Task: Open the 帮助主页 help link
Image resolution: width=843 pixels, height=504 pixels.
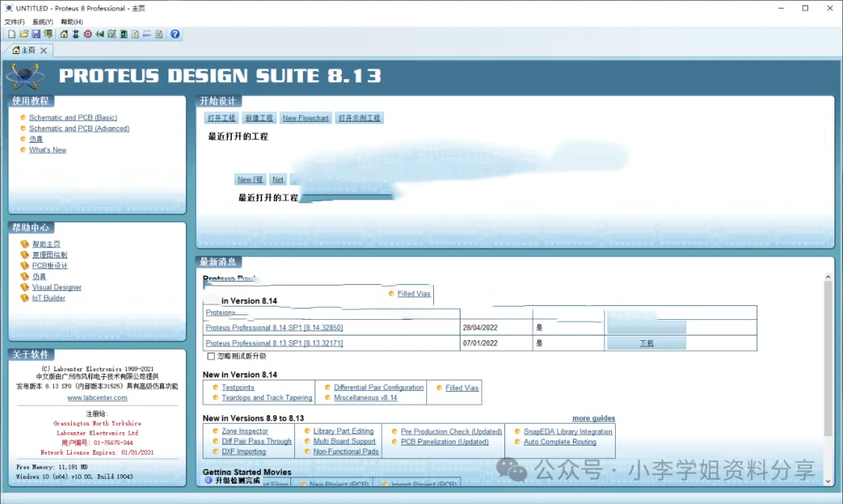Action: coord(46,244)
